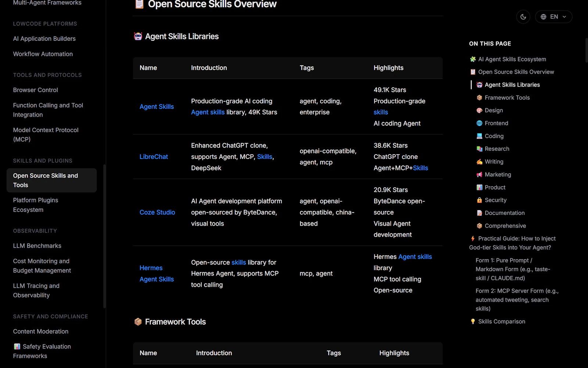This screenshot has width=588, height=368.
Task: Click the books icon beside Research
Action: [x=479, y=149]
